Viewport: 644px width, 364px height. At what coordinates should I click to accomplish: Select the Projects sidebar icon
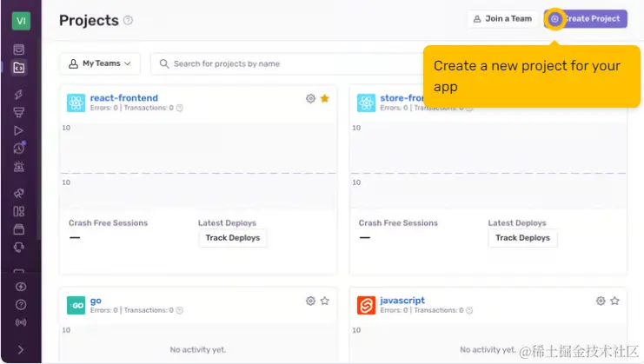coord(19,67)
